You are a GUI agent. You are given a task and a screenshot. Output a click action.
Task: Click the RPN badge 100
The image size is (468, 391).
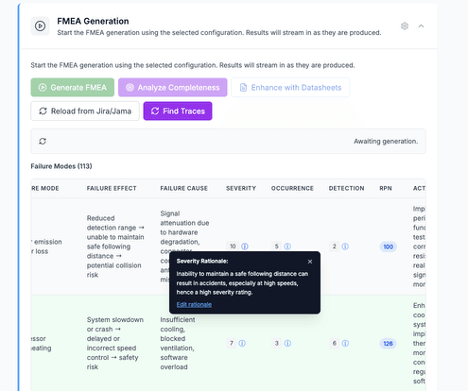click(x=388, y=247)
